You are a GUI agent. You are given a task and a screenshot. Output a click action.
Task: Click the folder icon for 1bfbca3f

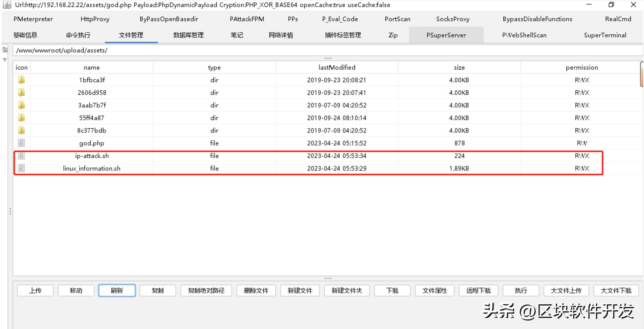[22, 80]
